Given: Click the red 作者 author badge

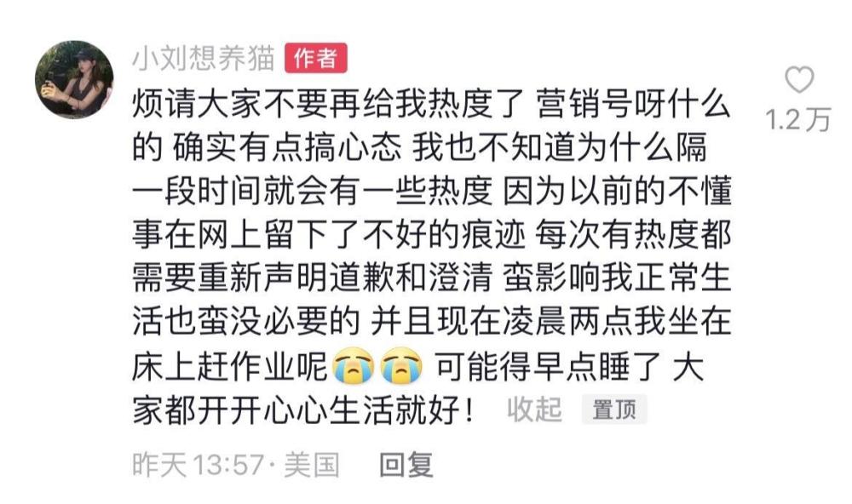Looking at the screenshot, I should [x=316, y=58].
